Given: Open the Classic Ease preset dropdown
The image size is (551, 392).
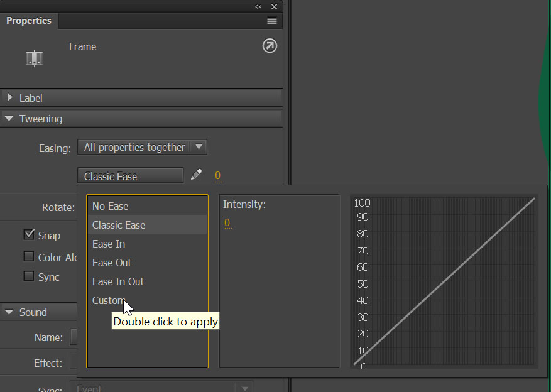Looking at the screenshot, I should [x=130, y=176].
